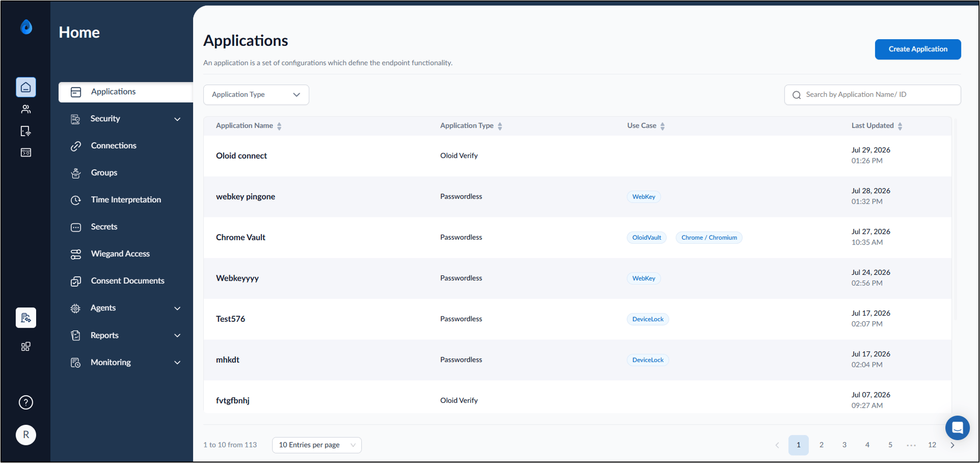Viewport: 980px width, 463px height.
Task: Open the 10 Entries per page dropdown
Action: pyautogui.click(x=317, y=445)
